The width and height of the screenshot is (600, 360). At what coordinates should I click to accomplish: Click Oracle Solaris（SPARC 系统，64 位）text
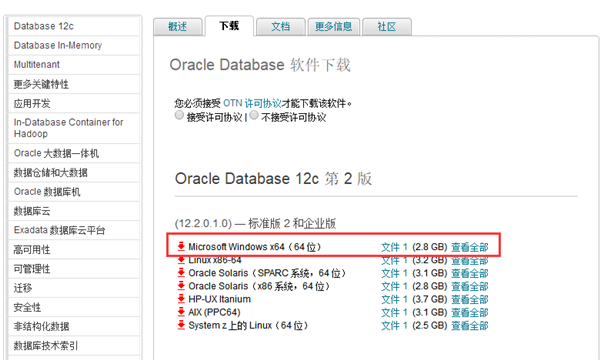pos(267,273)
